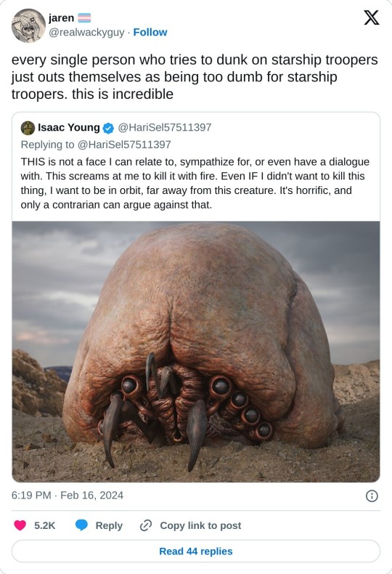Open the 6:19 PM Feb 16, 2024 timestamp
This screenshot has width=392, height=574.
[x=68, y=496]
